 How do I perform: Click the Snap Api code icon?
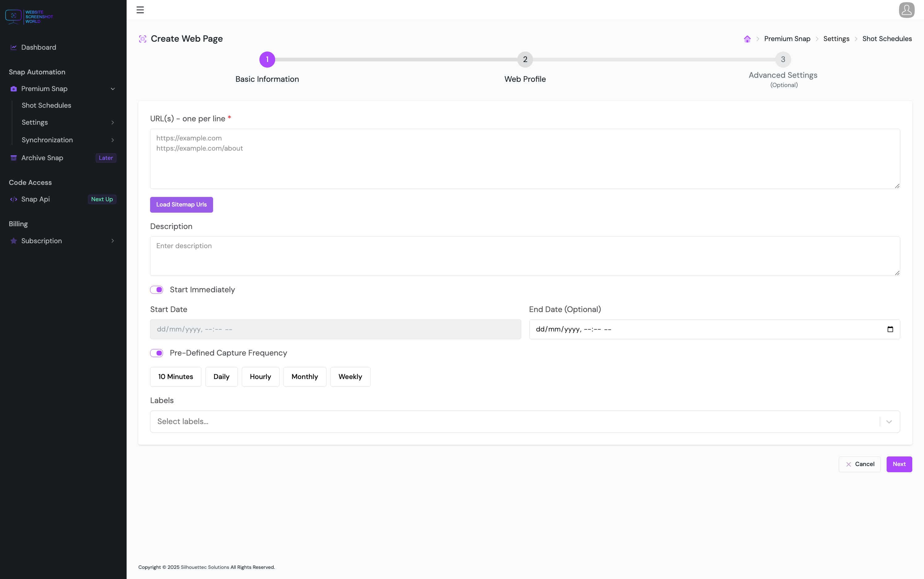pyautogui.click(x=14, y=199)
